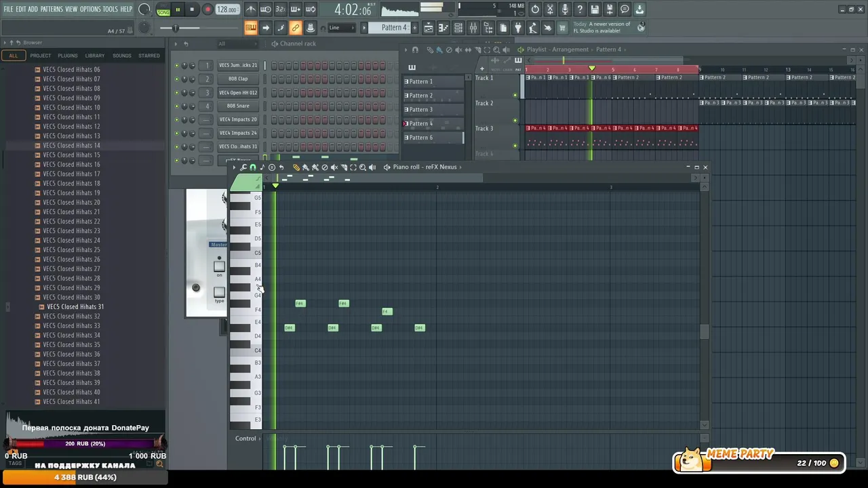Screen dimensions: 868x488
Task: Select the Zoom tool in Piano roll toolbar
Action: click(x=363, y=167)
